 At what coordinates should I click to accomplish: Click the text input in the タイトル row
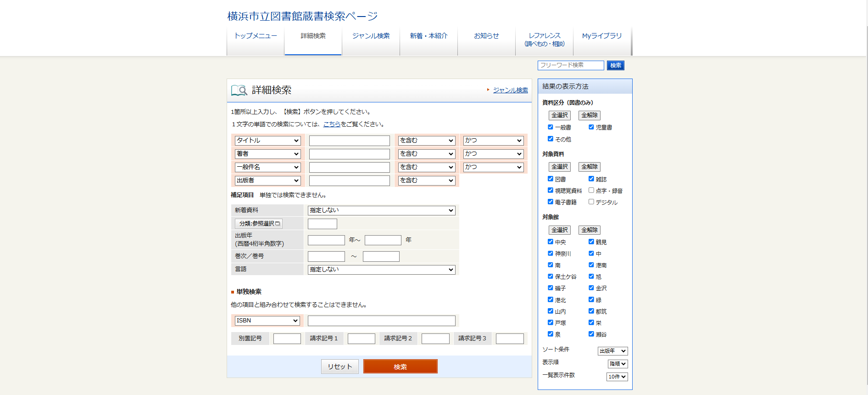click(350, 141)
